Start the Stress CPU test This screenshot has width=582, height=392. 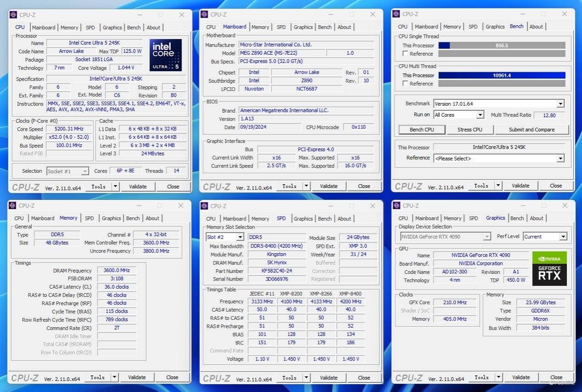469,130
